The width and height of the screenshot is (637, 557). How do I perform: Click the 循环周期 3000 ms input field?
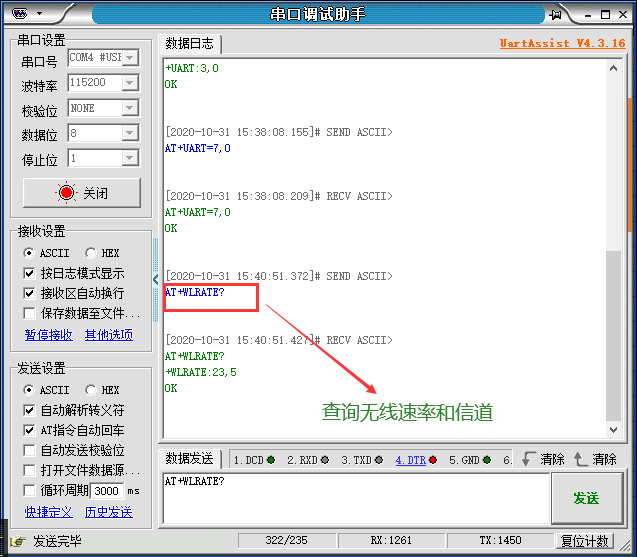[x=107, y=491]
